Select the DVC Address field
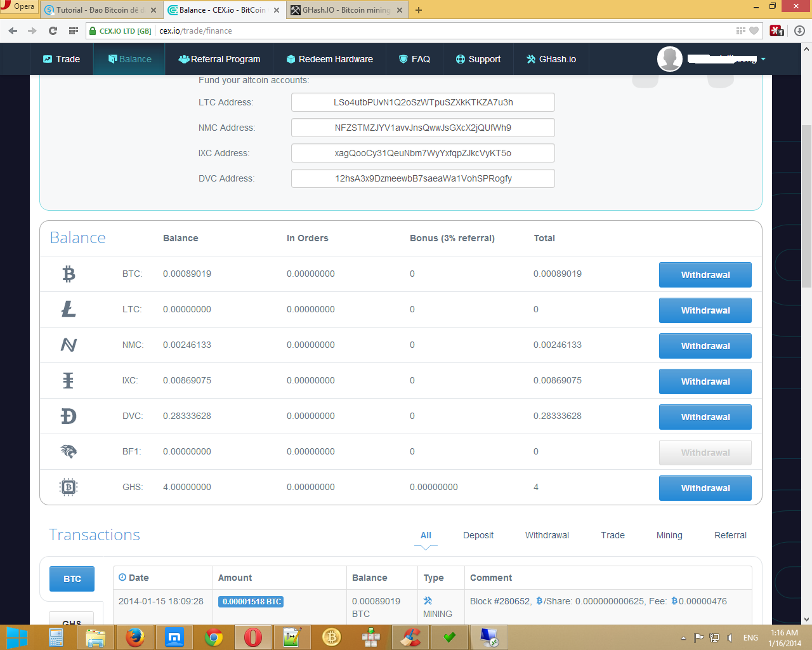Viewport: 812px width, 650px height. 423,178
